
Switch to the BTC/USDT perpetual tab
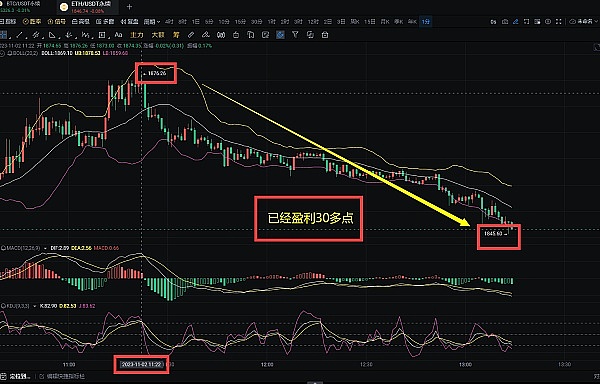coord(23,7)
